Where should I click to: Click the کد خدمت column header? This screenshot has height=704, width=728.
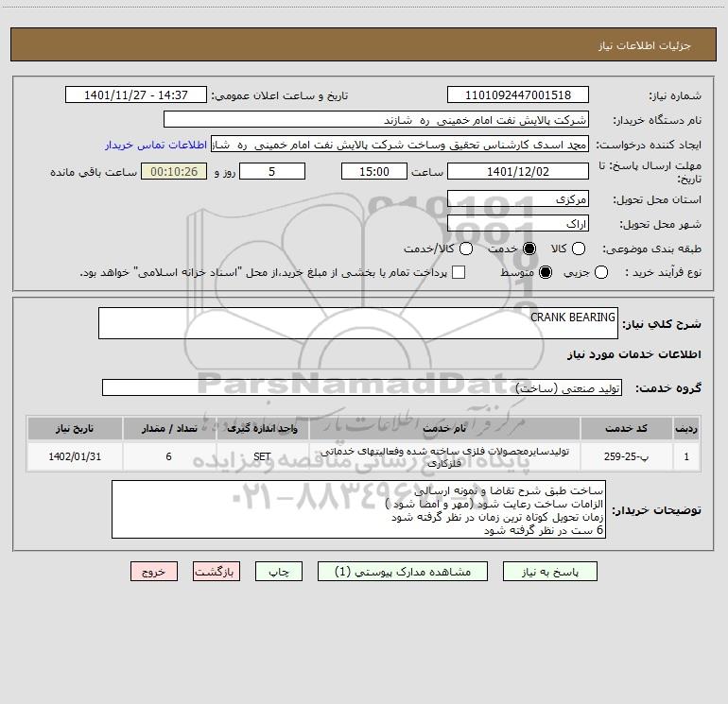[626, 428]
